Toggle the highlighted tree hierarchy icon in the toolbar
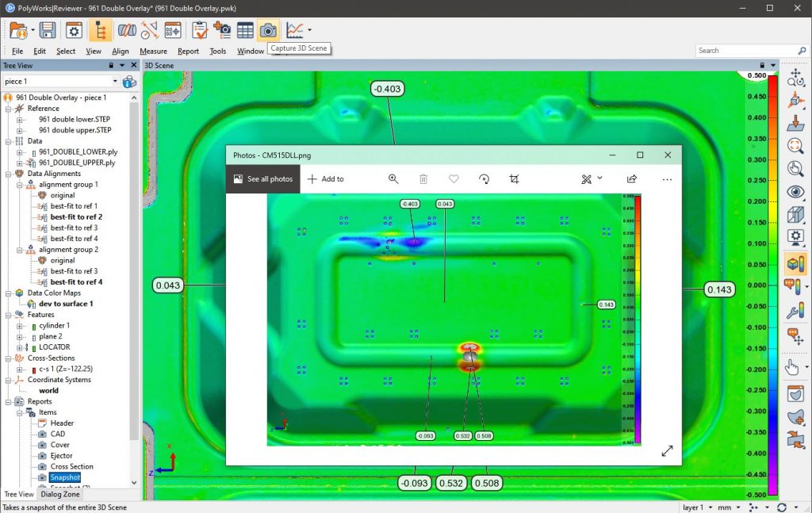812x513 pixels. (x=99, y=30)
